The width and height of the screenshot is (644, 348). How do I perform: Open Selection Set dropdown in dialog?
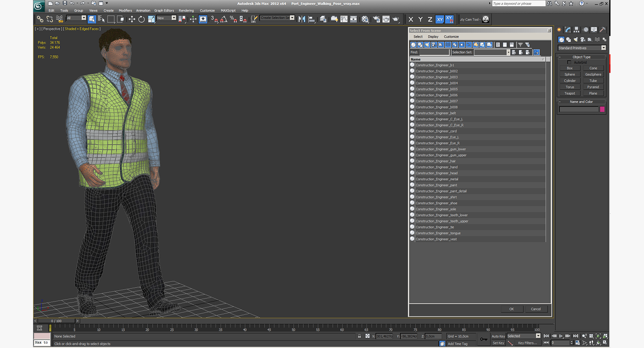(x=492, y=52)
